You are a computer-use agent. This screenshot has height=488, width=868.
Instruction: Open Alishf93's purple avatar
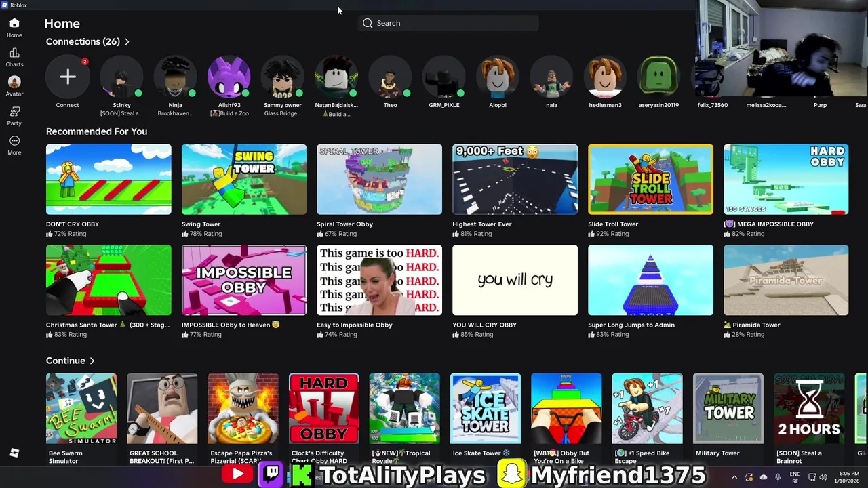[229, 77]
